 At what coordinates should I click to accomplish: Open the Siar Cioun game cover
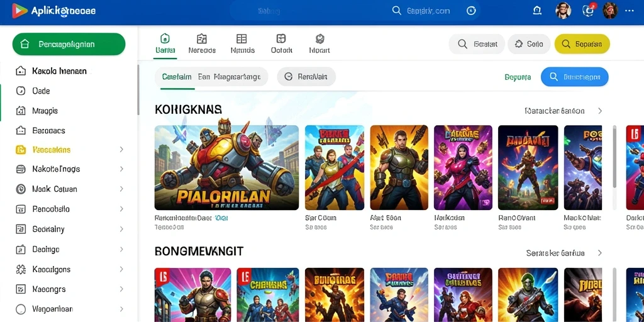(x=335, y=167)
